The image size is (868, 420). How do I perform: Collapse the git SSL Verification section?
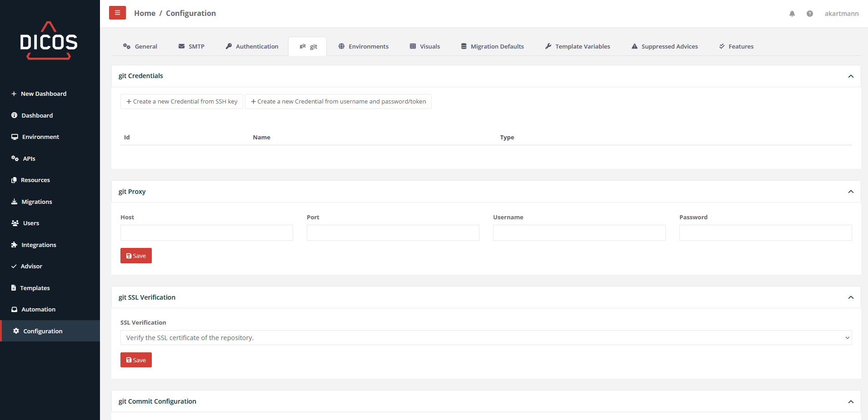click(851, 297)
